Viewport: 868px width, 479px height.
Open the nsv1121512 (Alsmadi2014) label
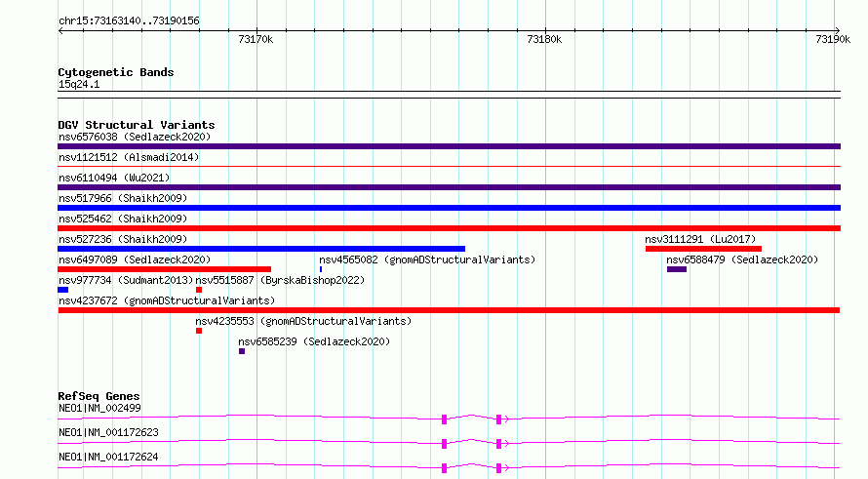[129, 157]
